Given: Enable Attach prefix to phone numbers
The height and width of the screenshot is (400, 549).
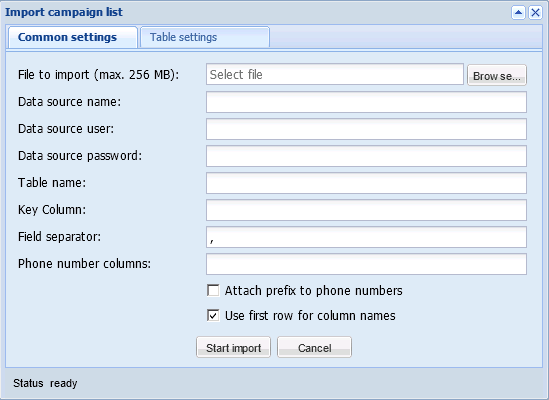Looking at the screenshot, I should pyautogui.click(x=213, y=290).
